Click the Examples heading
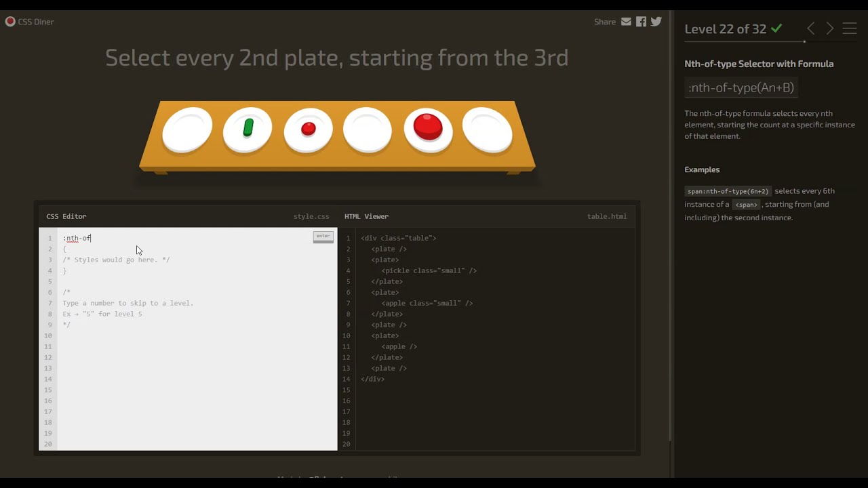This screenshot has width=868, height=488. point(702,169)
